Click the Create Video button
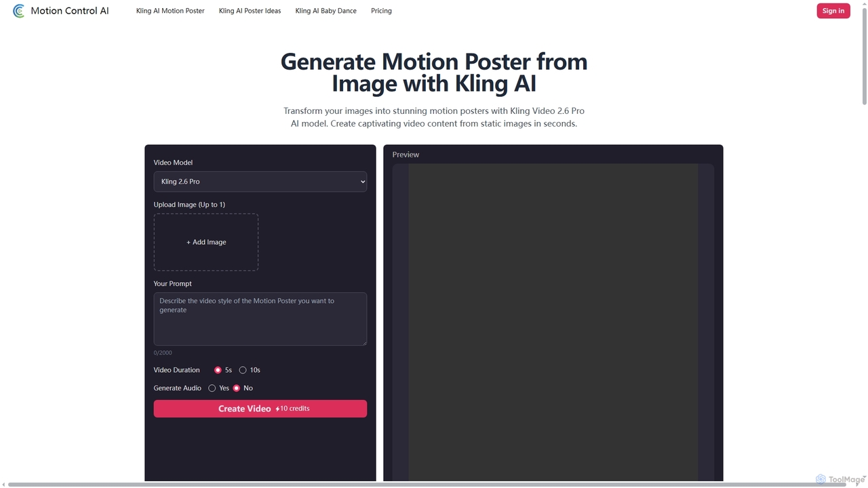Viewport: 868px width, 488px height. pos(260,409)
